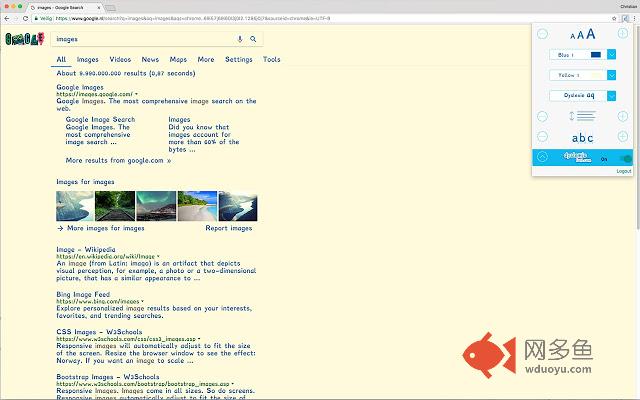Screen dimensions: 640x400
Task: Open the green forest road thumbnail
Action: coord(115,206)
